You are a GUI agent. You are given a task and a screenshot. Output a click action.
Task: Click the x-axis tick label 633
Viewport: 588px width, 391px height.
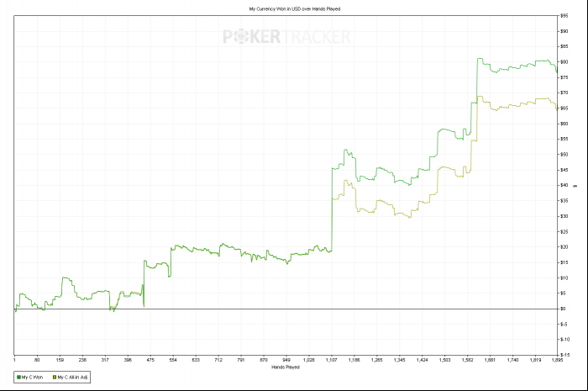[196, 360]
